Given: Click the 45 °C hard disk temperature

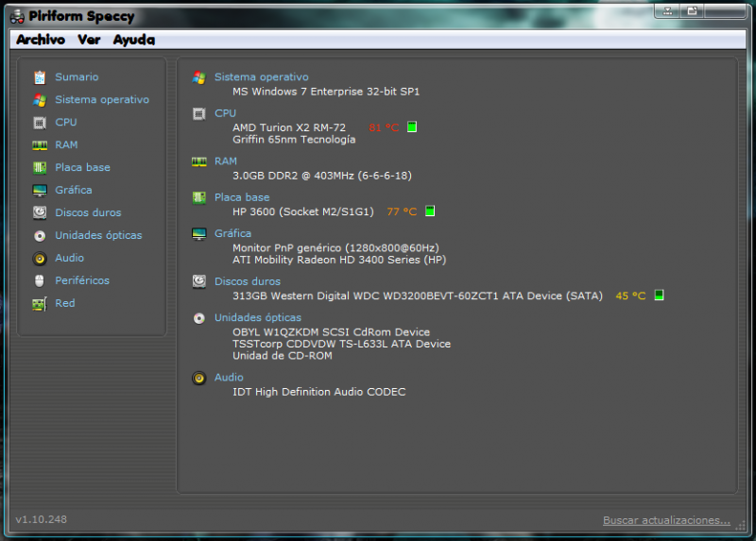Looking at the screenshot, I should 630,296.
